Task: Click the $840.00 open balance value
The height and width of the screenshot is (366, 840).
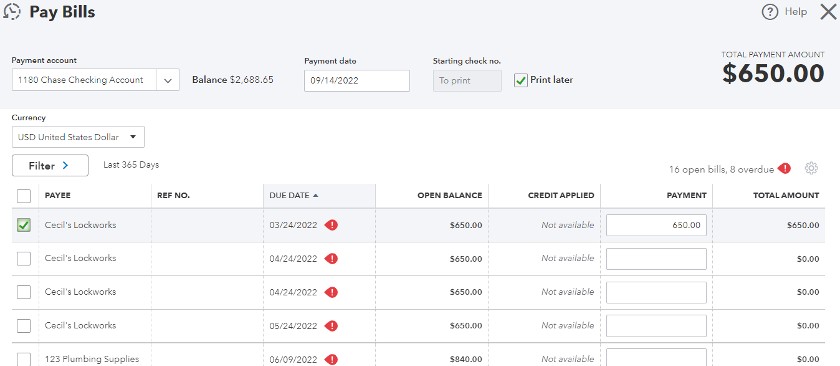Action: pos(466,359)
